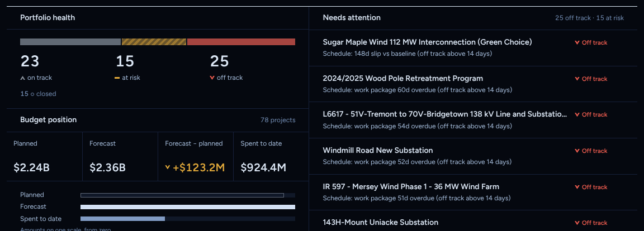Click the red off track chevron under 25
This screenshot has height=231, width=644.
(212, 78)
